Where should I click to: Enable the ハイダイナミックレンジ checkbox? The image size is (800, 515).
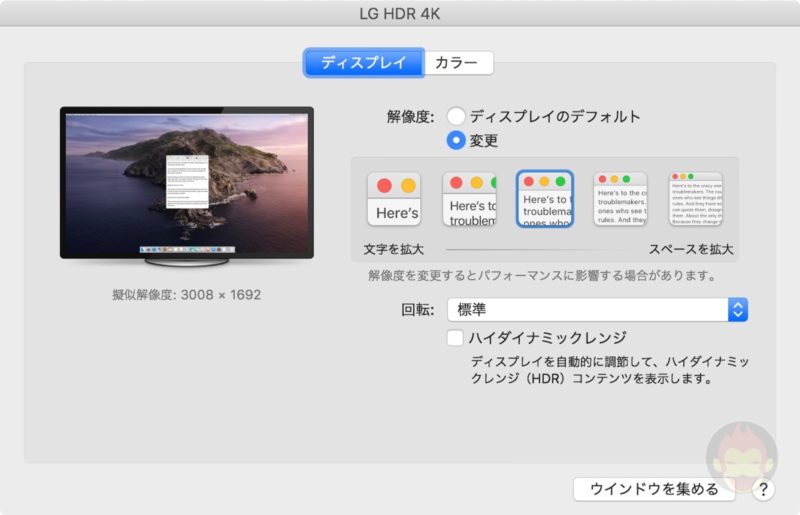point(455,338)
